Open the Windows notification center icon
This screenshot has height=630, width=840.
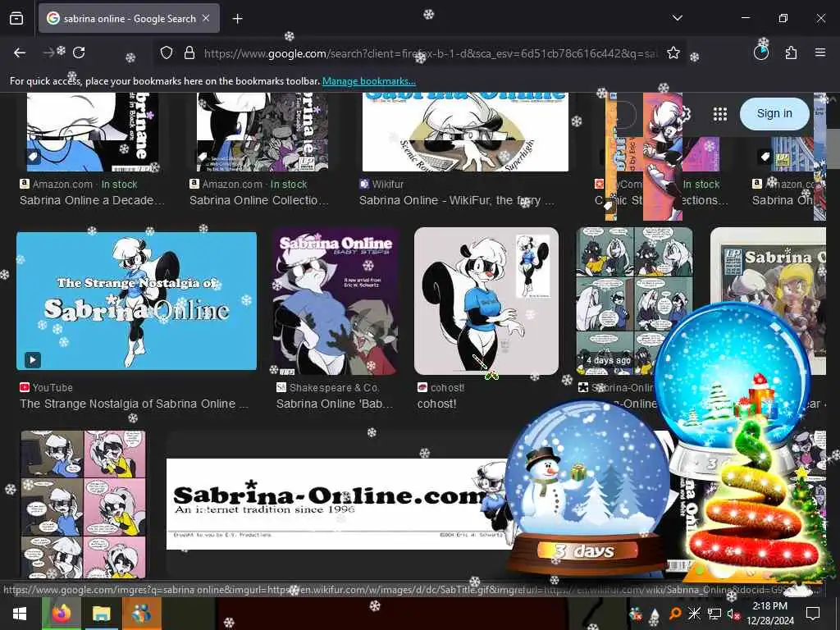pyautogui.click(x=813, y=614)
